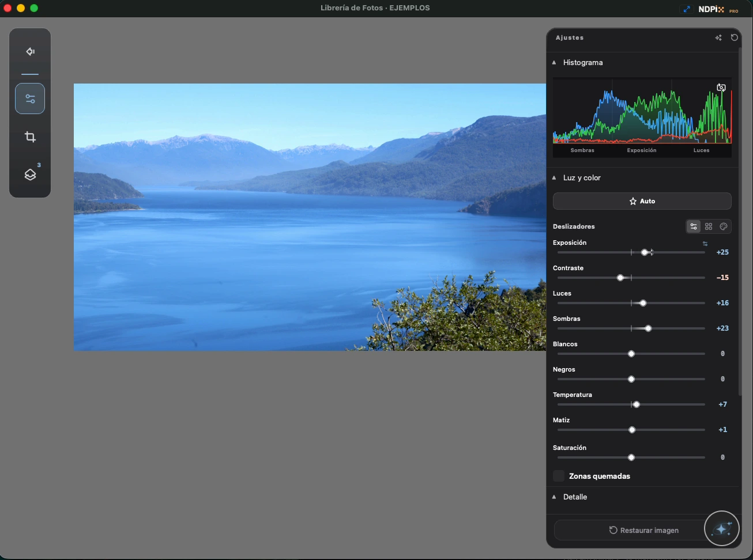Click the Luces label under histogram
This screenshot has height=560, width=753.
(x=701, y=150)
